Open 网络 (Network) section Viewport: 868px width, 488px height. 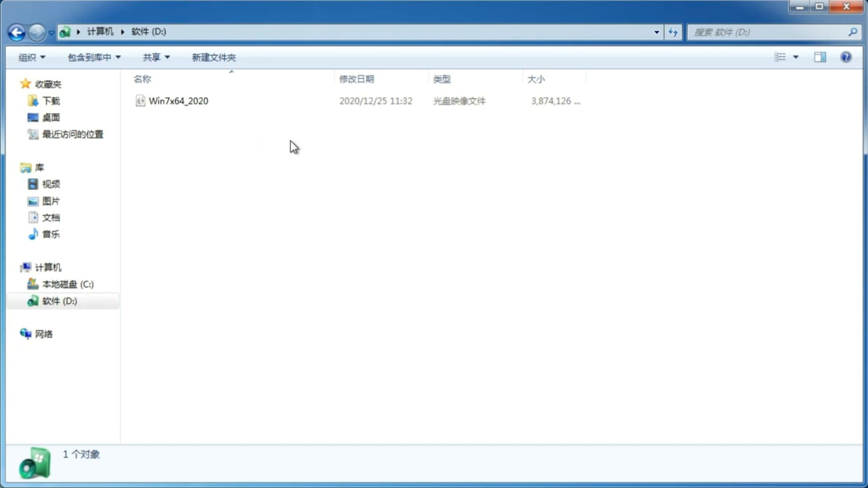[44, 334]
